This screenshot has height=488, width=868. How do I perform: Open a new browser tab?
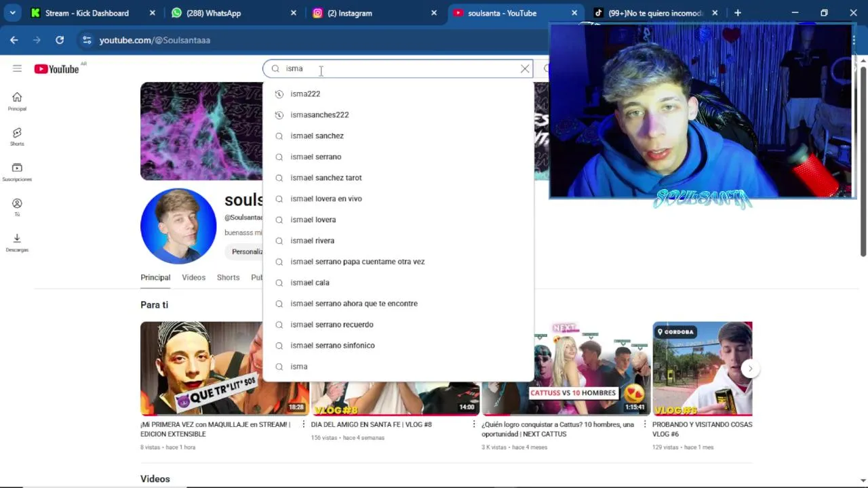point(738,13)
